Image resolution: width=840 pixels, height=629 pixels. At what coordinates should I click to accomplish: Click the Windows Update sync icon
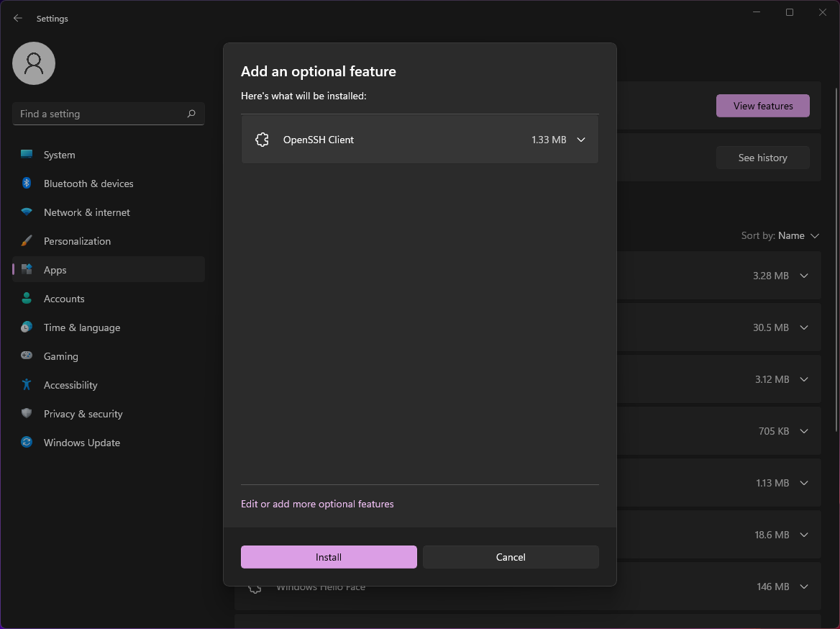click(26, 443)
